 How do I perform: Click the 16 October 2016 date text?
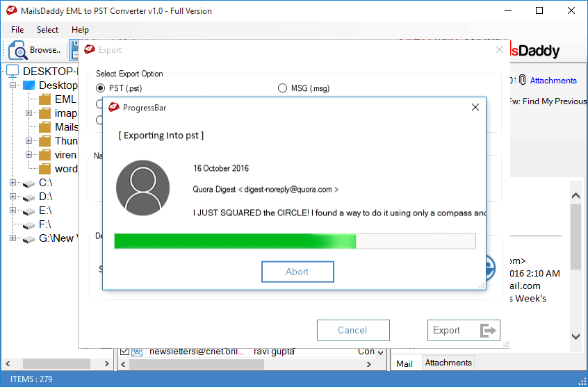[221, 168]
